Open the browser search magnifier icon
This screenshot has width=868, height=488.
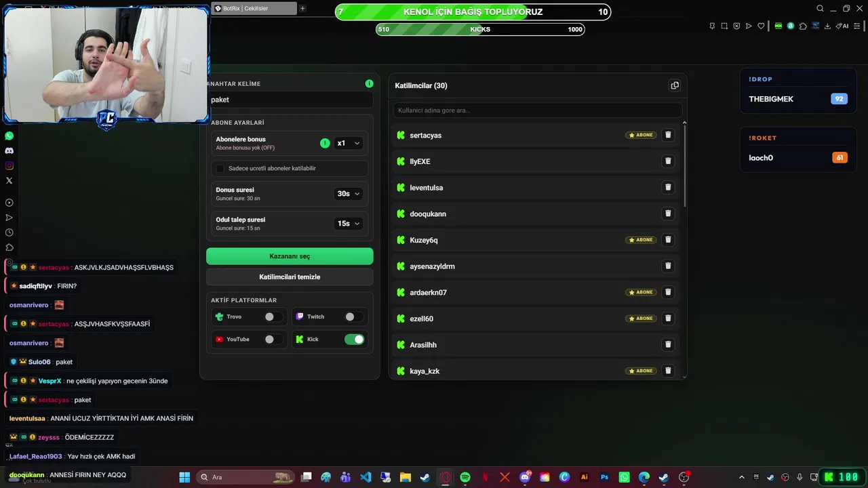point(820,9)
